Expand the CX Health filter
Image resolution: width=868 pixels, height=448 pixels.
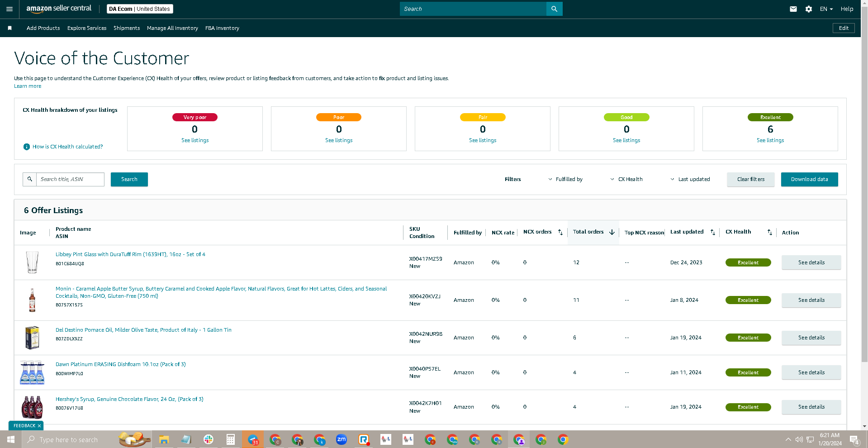626,179
